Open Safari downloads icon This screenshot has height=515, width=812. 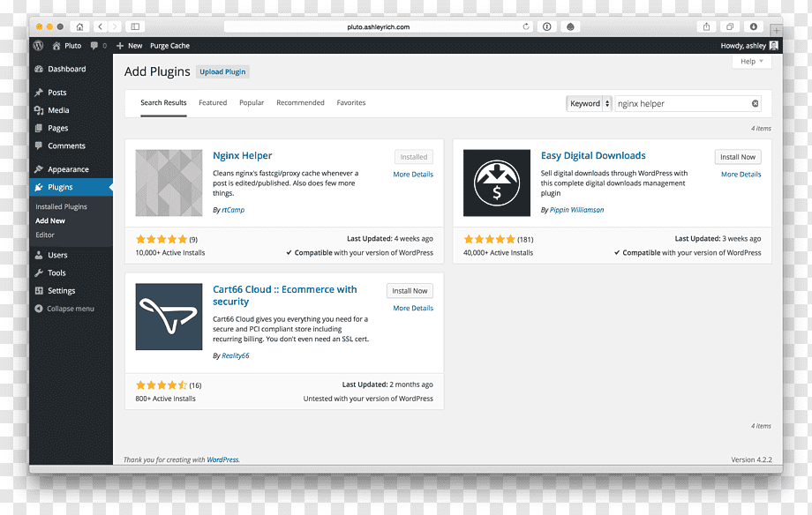pyautogui.click(x=754, y=26)
